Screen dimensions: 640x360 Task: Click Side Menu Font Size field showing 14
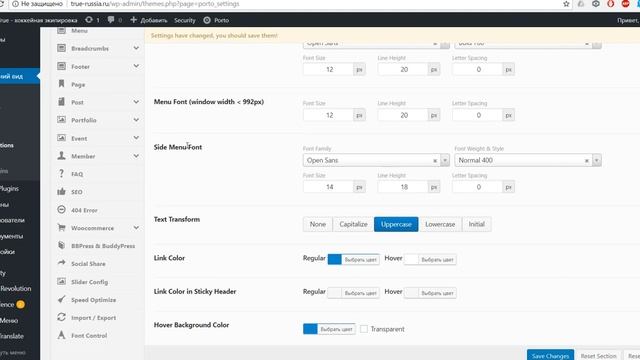329,187
